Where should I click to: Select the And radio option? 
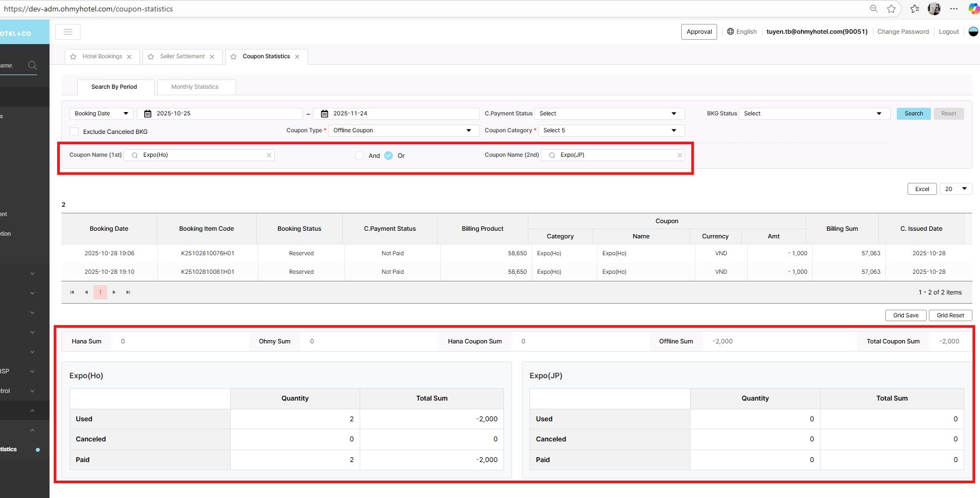(x=360, y=156)
